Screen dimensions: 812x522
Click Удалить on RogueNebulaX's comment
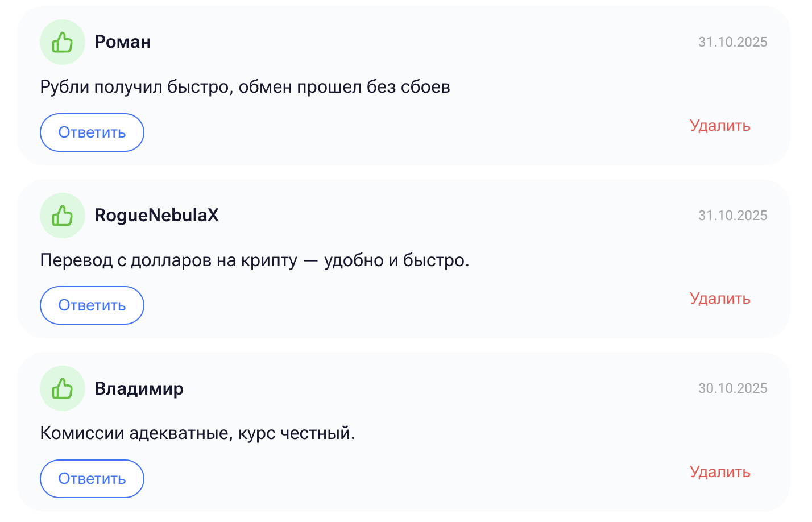(x=720, y=299)
